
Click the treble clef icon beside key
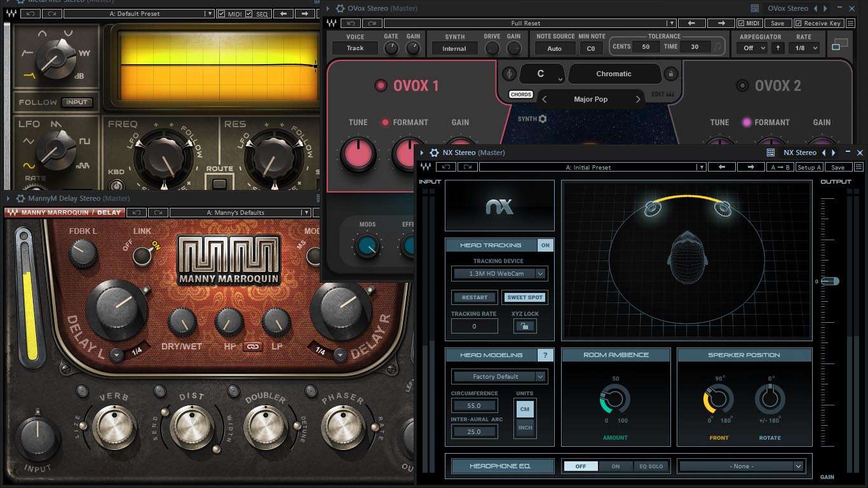coord(509,74)
